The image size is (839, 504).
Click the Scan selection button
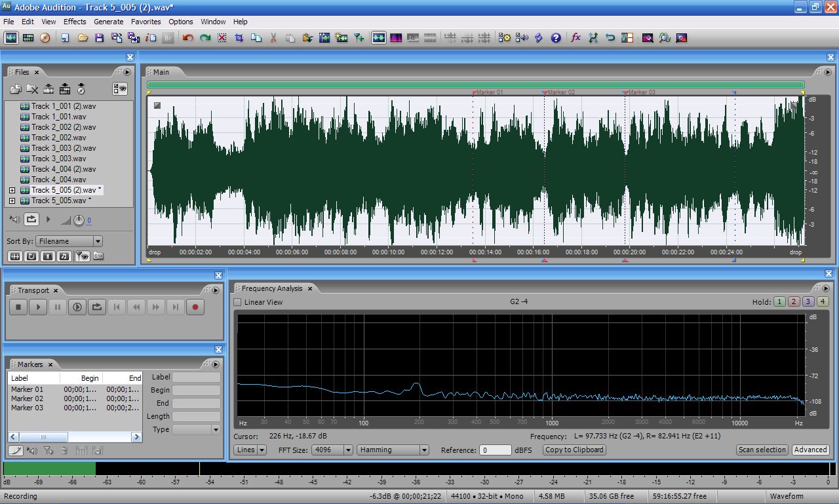pos(762,450)
